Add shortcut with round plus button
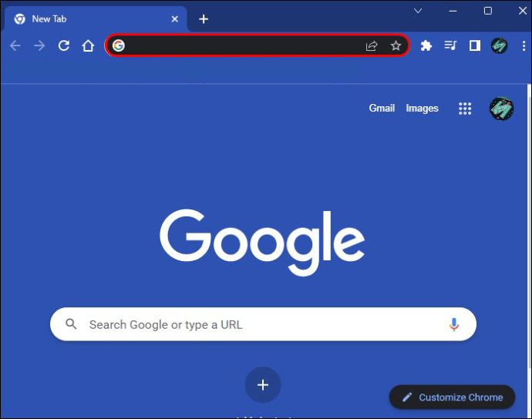The height and width of the screenshot is (419, 532). [x=263, y=385]
